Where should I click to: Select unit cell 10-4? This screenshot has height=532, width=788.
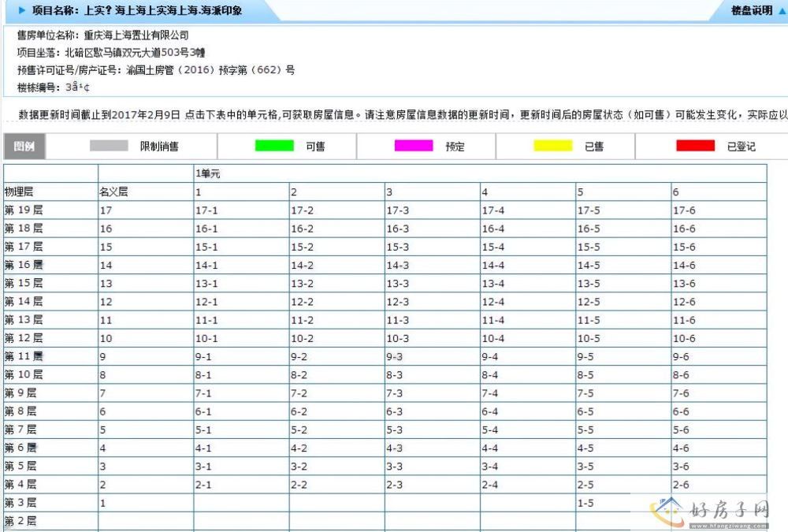pyautogui.click(x=493, y=339)
